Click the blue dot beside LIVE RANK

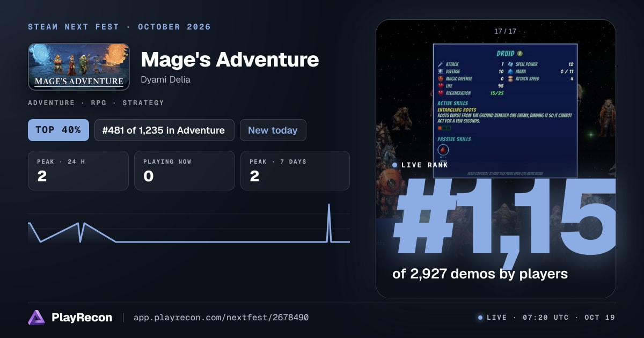(x=395, y=165)
